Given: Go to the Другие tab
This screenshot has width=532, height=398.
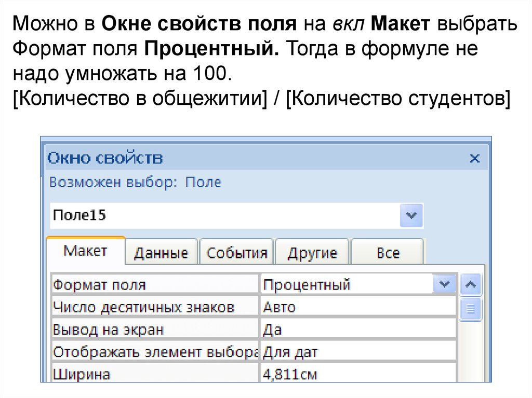Looking at the screenshot, I should [312, 253].
